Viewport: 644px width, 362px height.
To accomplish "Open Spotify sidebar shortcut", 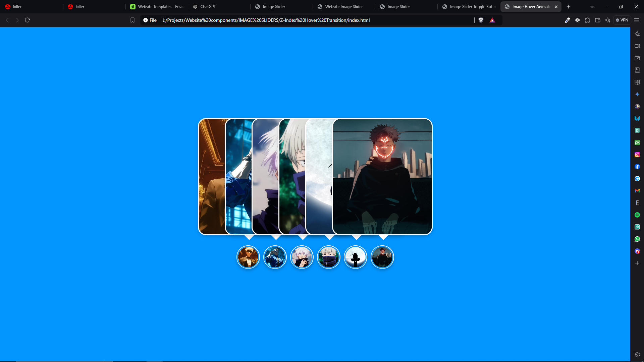I will (637, 215).
